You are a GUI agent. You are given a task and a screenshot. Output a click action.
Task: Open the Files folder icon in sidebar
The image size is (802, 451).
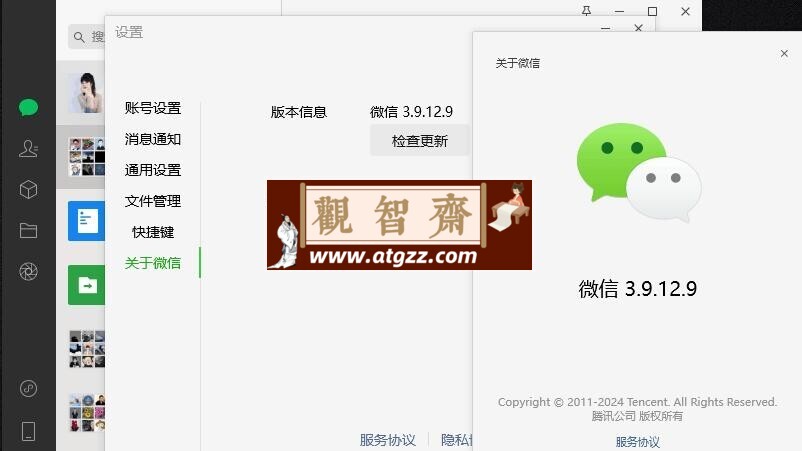pyautogui.click(x=28, y=231)
